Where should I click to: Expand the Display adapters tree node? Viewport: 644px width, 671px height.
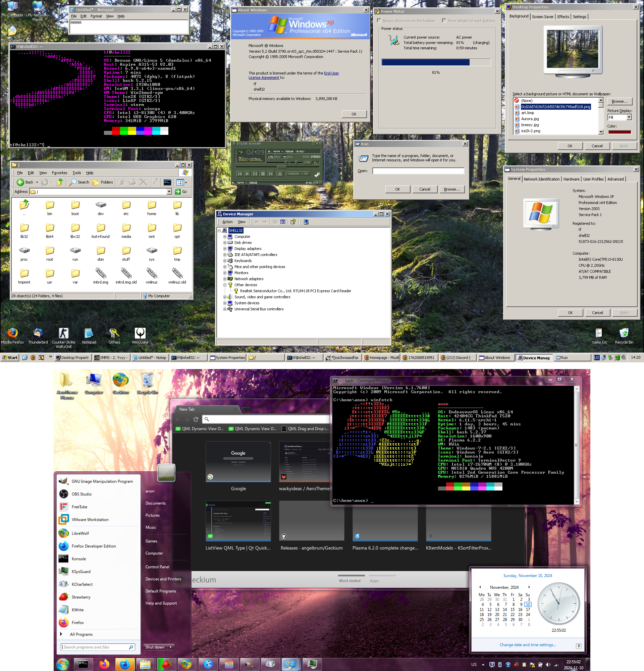point(225,249)
